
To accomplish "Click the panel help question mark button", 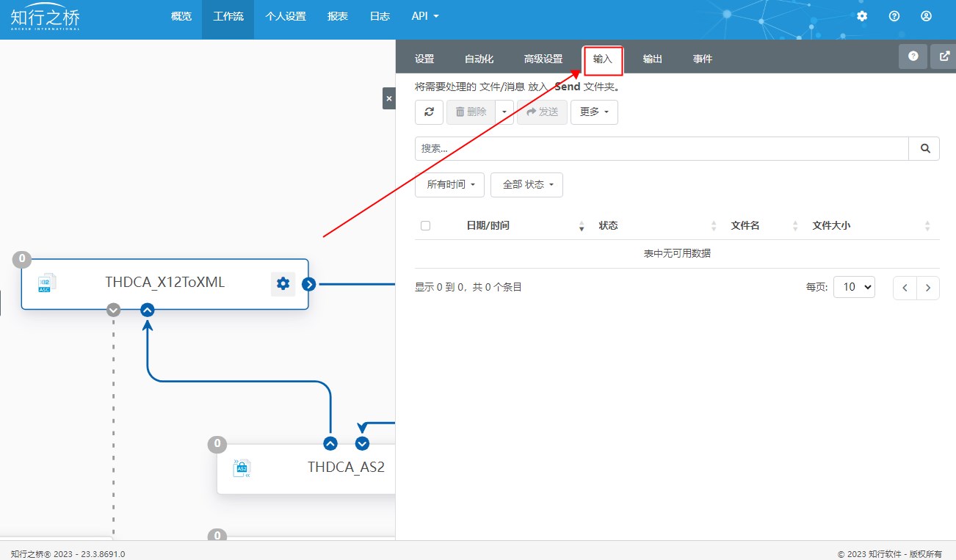I will (x=913, y=57).
